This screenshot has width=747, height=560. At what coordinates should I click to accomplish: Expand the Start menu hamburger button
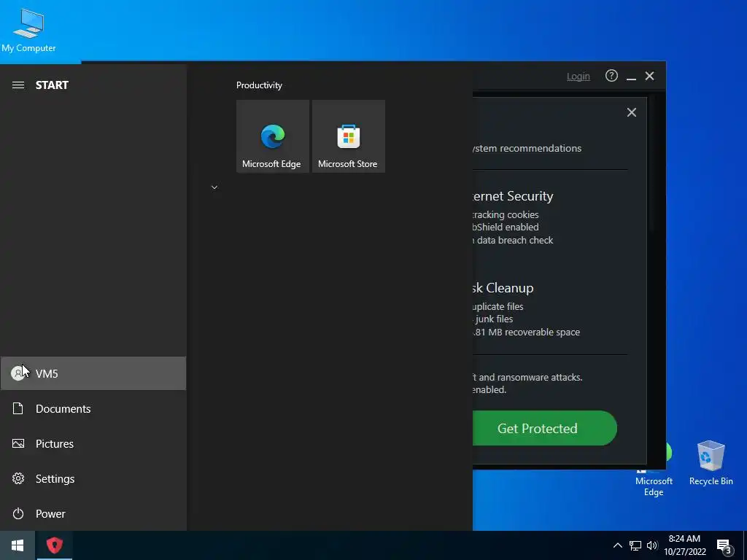(18, 85)
